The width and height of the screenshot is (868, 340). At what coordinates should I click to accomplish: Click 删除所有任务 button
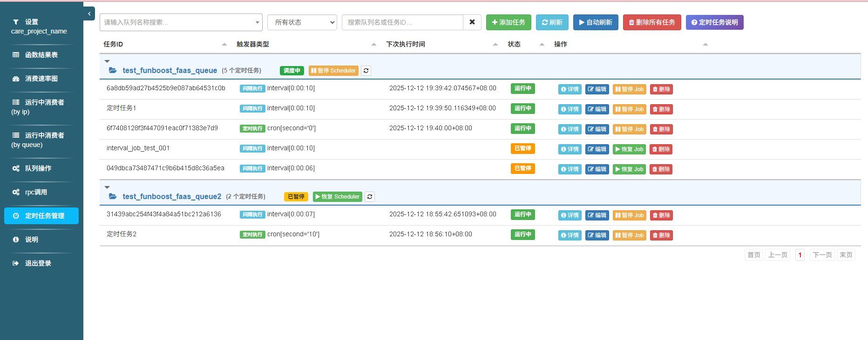[x=652, y=22]
